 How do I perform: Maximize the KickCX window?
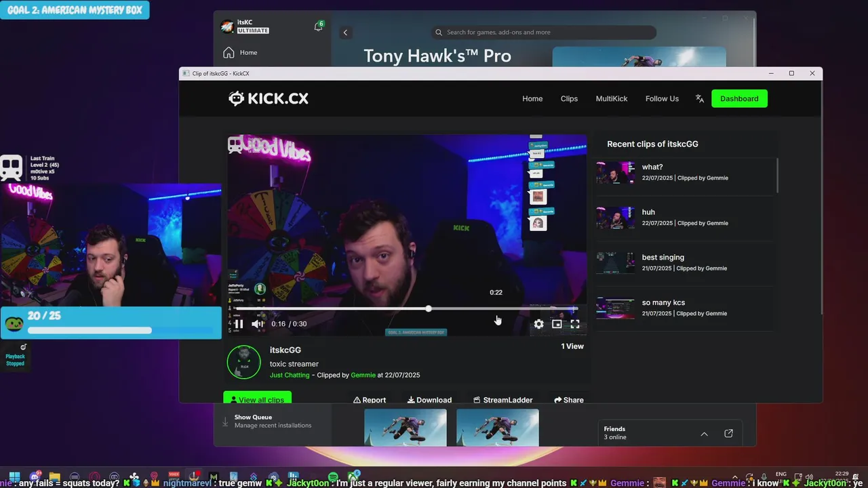[x=791, y=73]
